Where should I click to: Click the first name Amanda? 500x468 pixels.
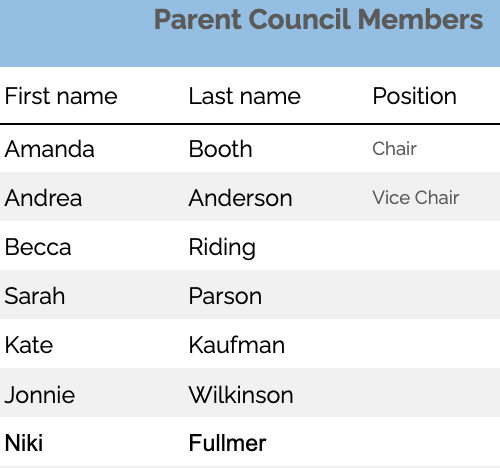point(50,149)
